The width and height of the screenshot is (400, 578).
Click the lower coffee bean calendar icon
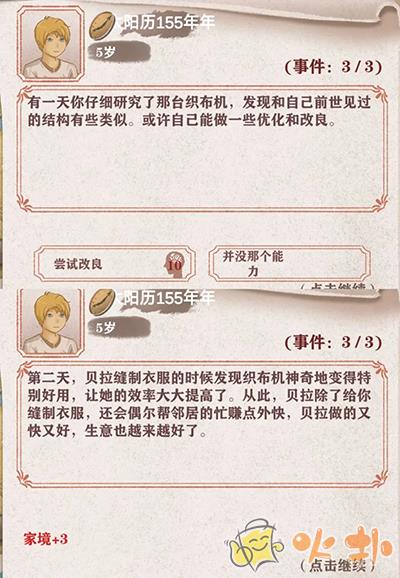[x=102, y=302]
